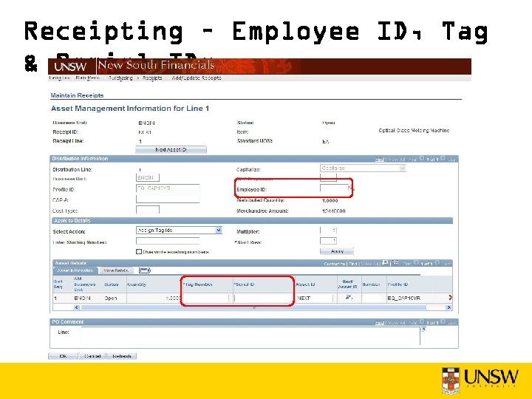Click Find link in Asset Details header

click(353, 264)
